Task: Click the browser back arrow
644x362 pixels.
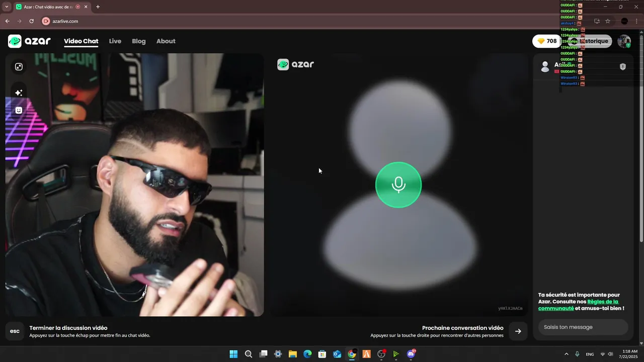Action: point(7,21)
